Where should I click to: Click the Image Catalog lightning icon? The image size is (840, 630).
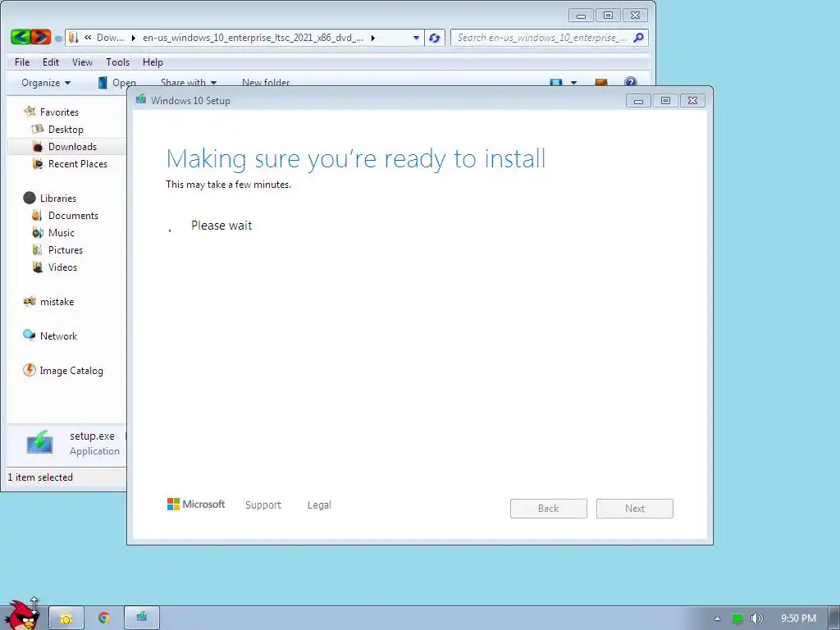point(30,370)
